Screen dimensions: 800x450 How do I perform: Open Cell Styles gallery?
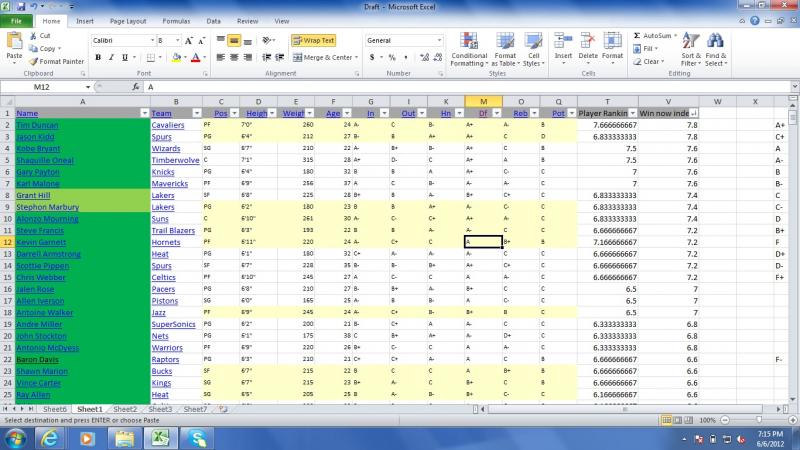tap(533, 49)
